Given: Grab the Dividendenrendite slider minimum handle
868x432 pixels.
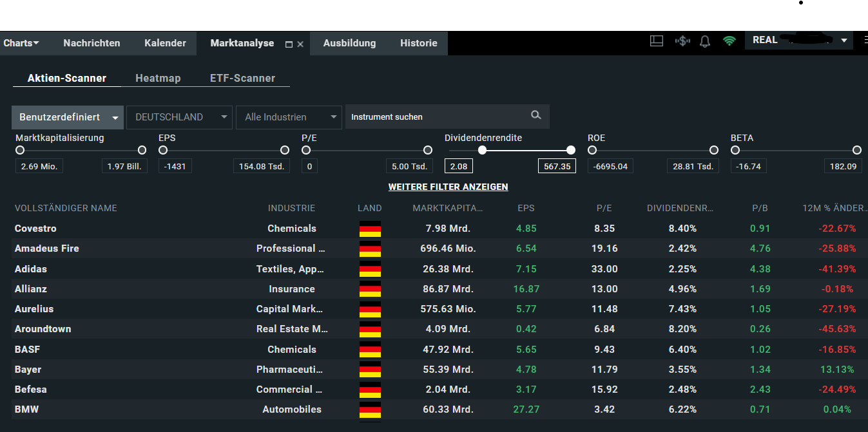Looking at the screenshot, I should click(482, 150).
